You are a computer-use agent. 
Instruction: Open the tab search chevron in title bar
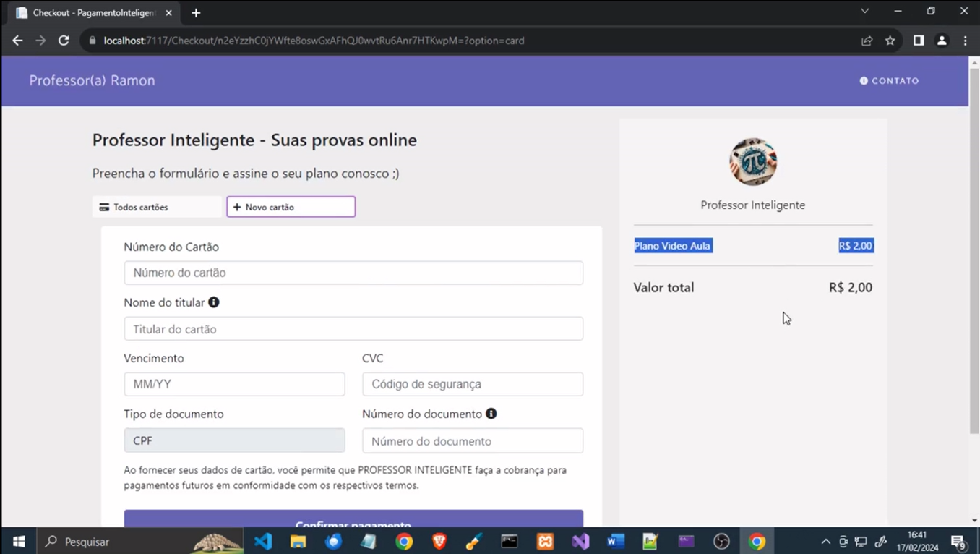(x=864, y=12)
